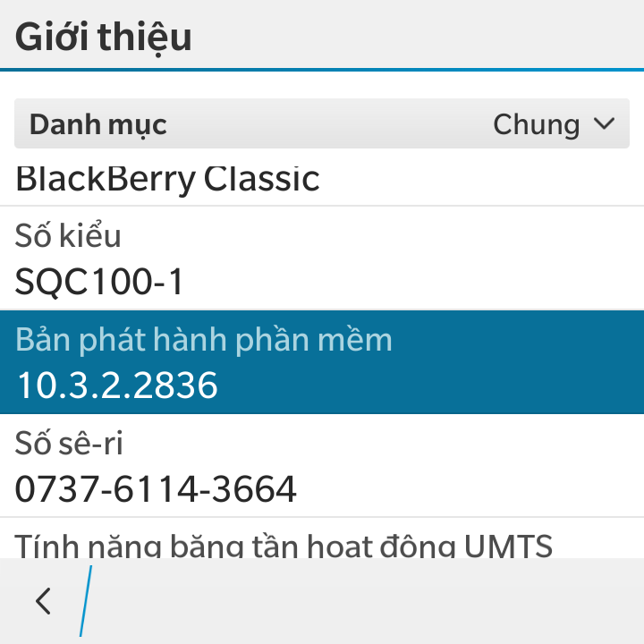Tap the Số kiểu label
This screenshot has width=644, height=644.
click(68, 236)
